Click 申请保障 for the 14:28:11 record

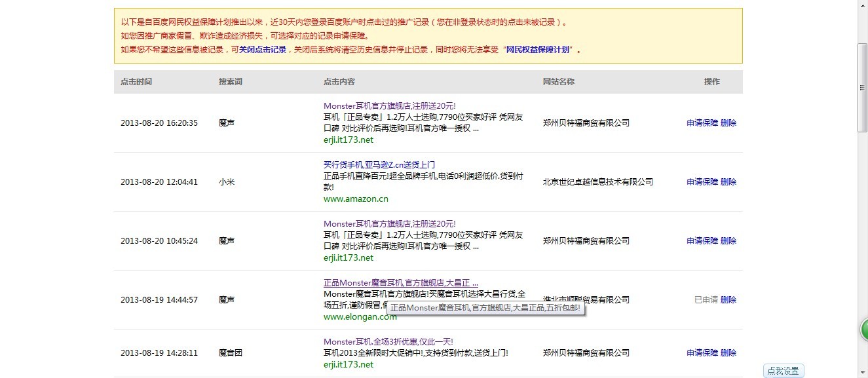(702, 353)
